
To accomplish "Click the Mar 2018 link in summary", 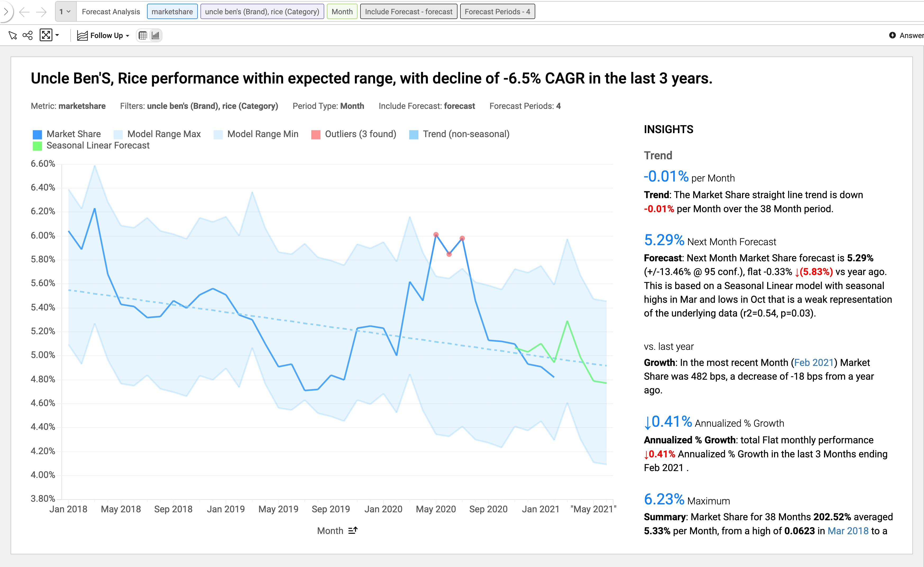I will pyautogui.click(x=848, y=531).
